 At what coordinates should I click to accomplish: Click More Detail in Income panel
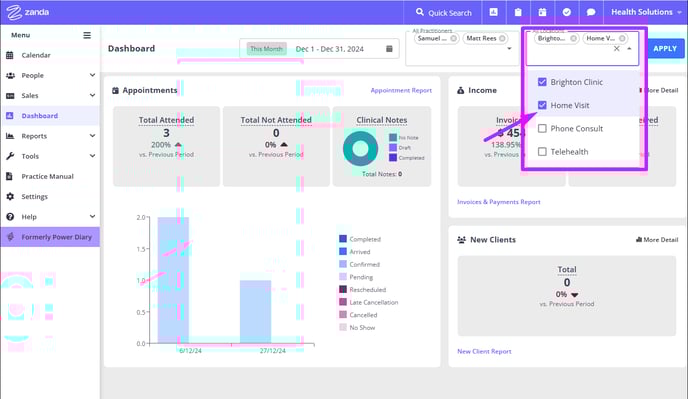pyautogui.click(x=659, y=90)
